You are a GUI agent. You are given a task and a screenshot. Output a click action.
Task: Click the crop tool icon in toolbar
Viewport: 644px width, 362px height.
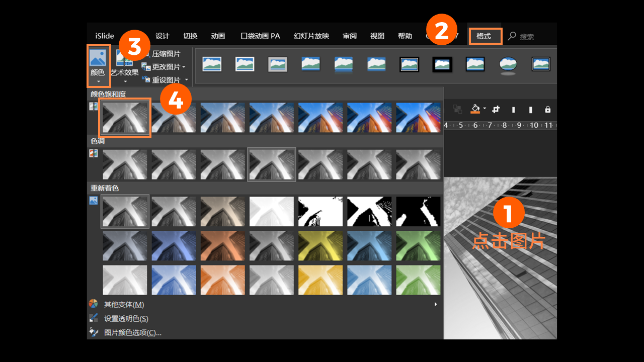[x=496, y=109]
